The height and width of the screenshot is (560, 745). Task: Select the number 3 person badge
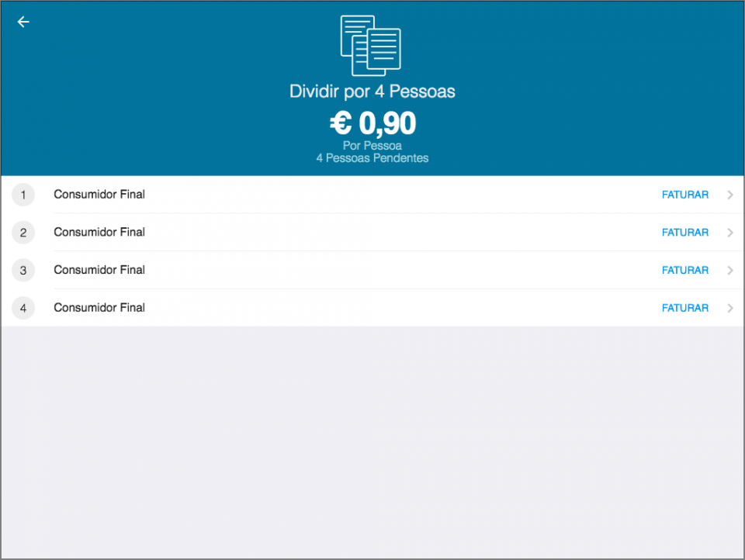coord(23,271)
